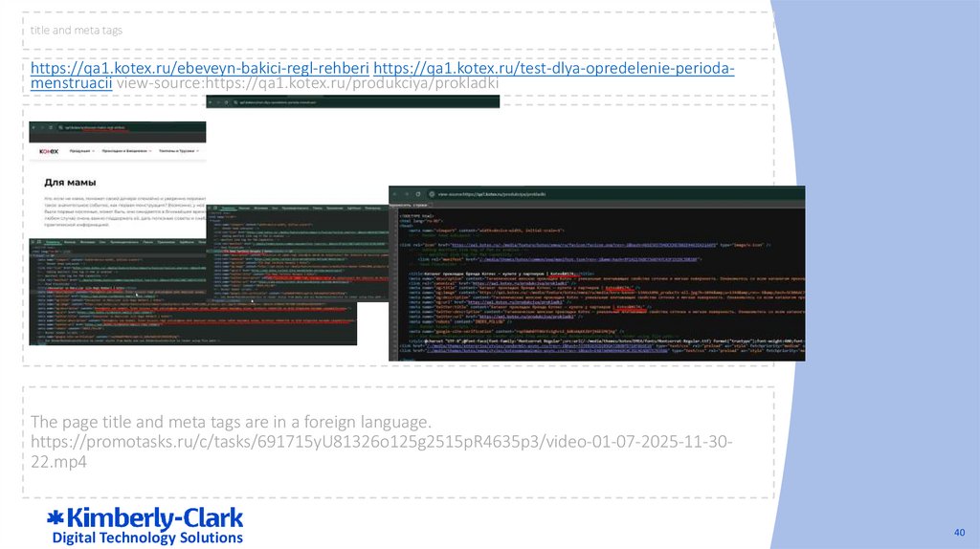Click address bar above the Kotex page
This screenshot has width=980, height=549.
coord(131,127)
